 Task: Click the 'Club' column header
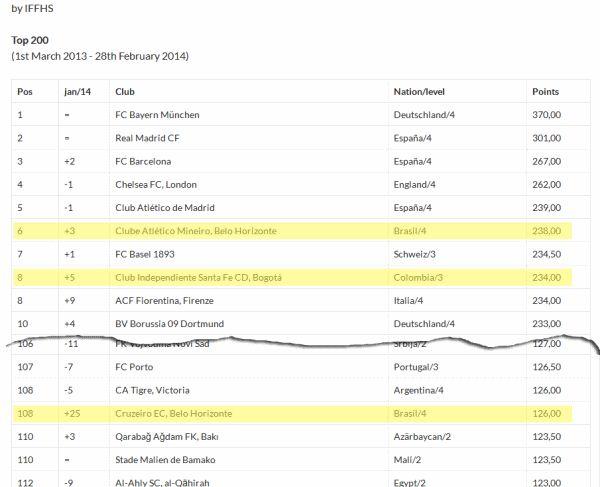pyautogui.click(x=125, y=92)
